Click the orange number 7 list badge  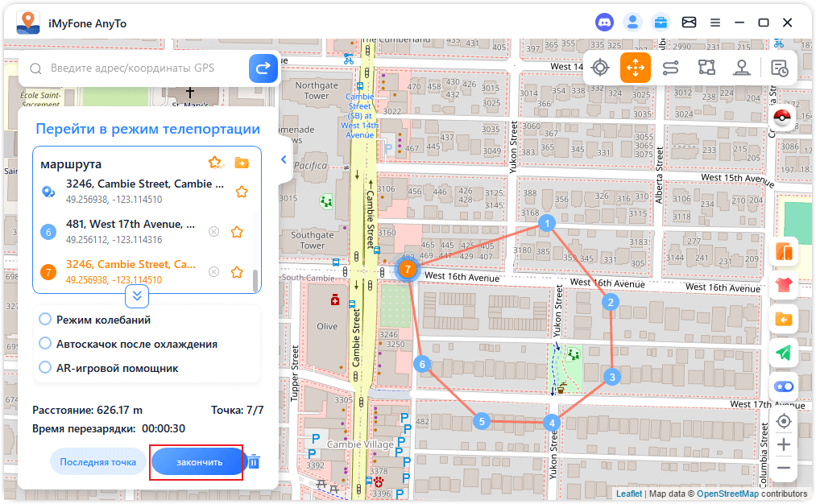[x=48, y=272]
